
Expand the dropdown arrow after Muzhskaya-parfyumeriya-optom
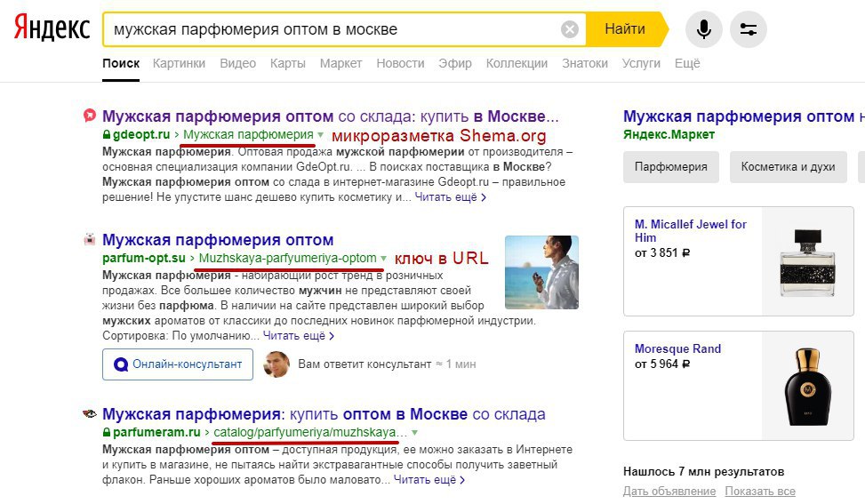click(383, 258)
